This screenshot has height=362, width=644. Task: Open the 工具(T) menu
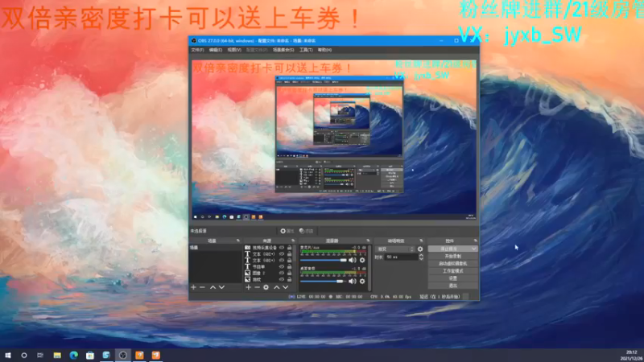(x=306, y=50)
